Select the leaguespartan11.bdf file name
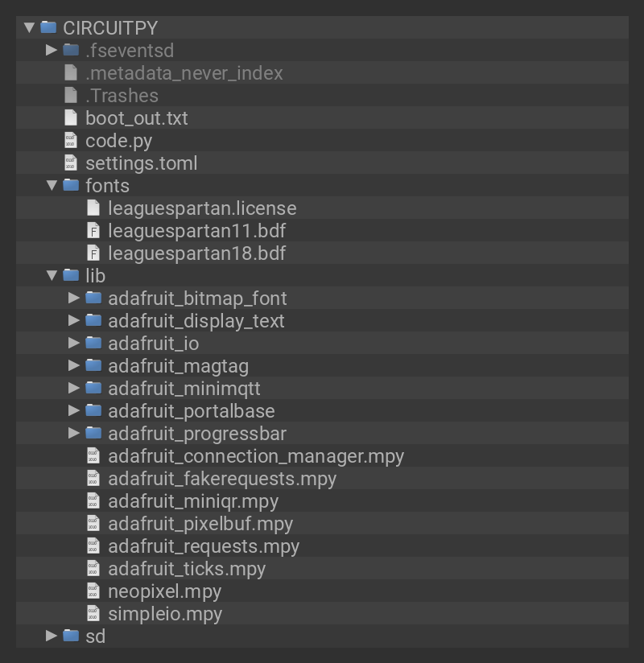This screenshot has width=644, height=663. (x=196, y=231)
